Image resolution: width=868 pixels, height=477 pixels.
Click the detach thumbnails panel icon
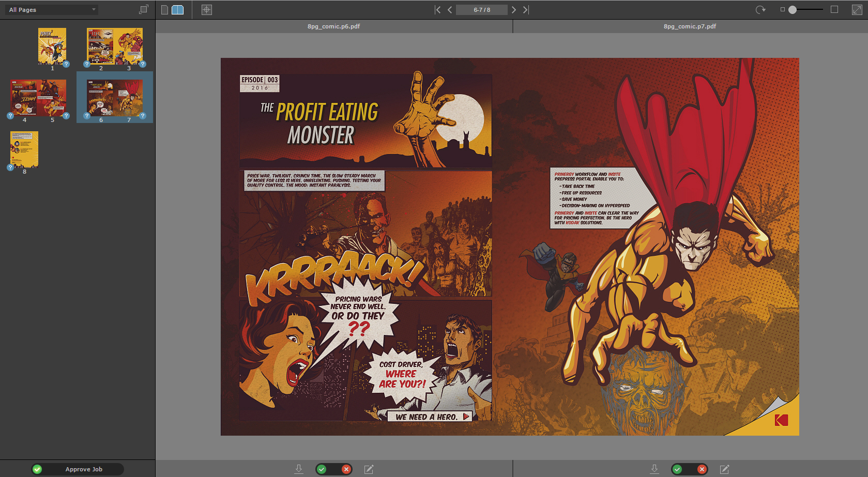pyautogui.click(x=144, y=9)
